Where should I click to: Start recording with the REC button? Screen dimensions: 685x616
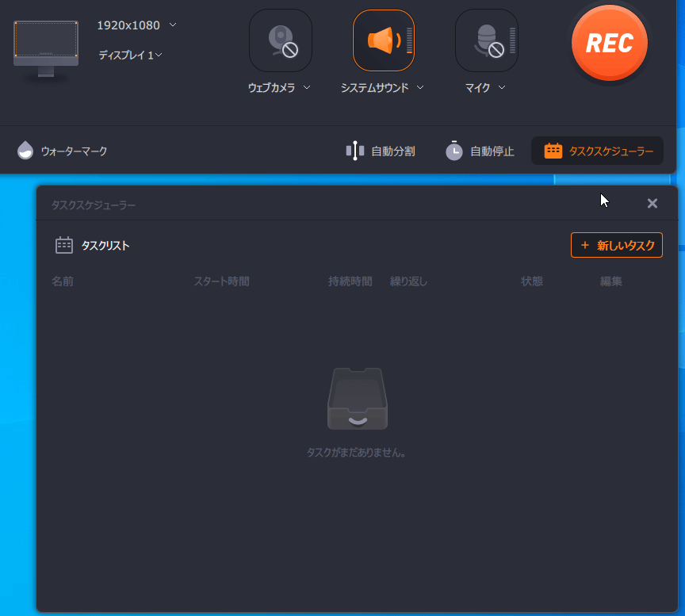point(609,43)
